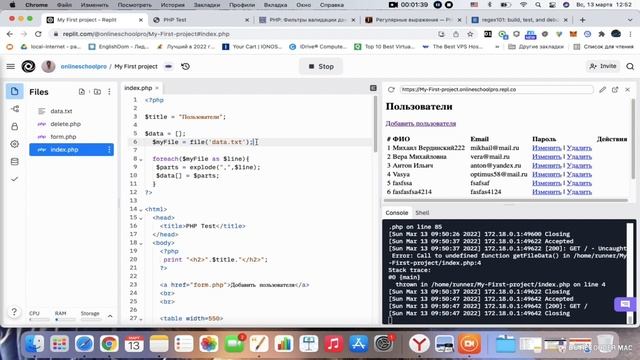Reload the page in Chrome
640x360 pixels.
tap(38, 34)
